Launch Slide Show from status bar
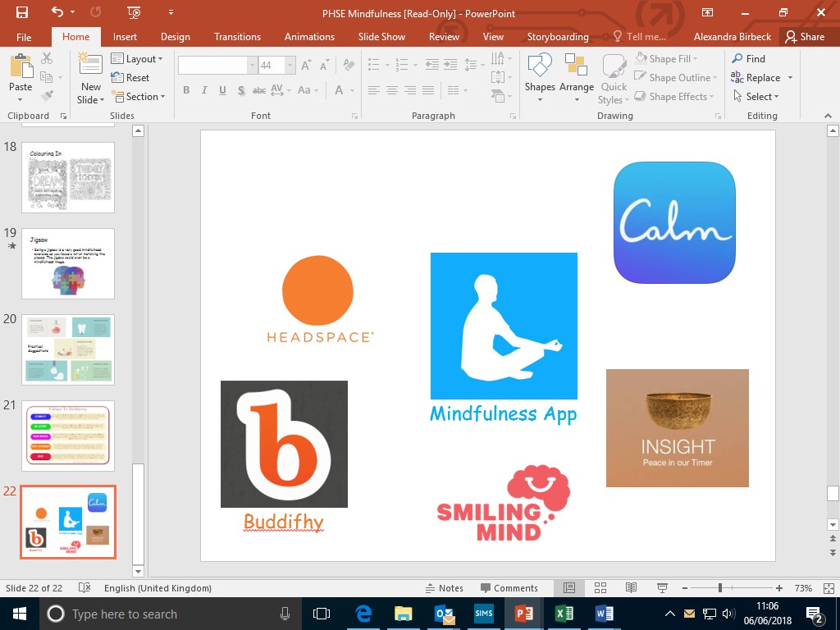840x630 pixels. coord(662,587)
